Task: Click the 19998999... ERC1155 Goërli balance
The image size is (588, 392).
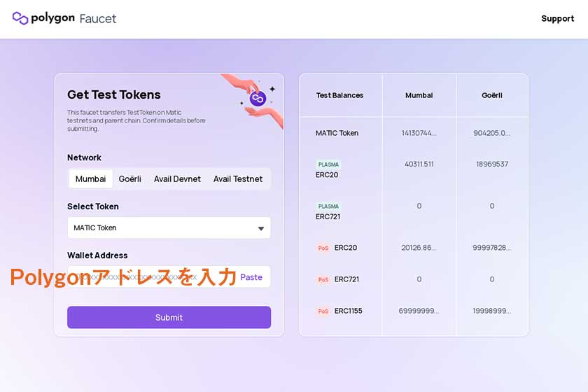Action: 491,311
